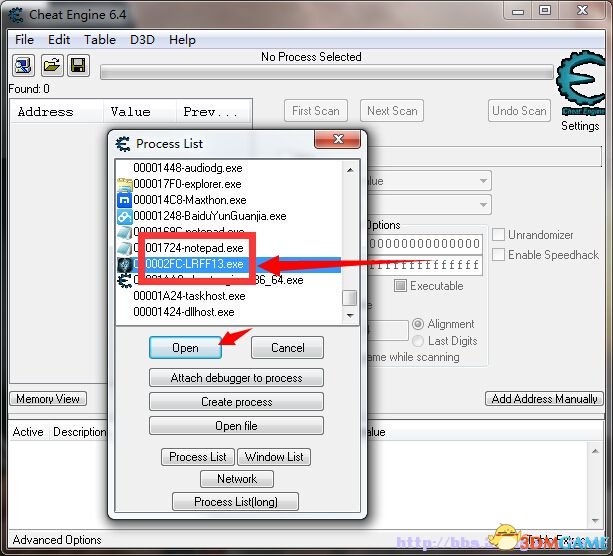Open Settings under the logo

point(580,126)
